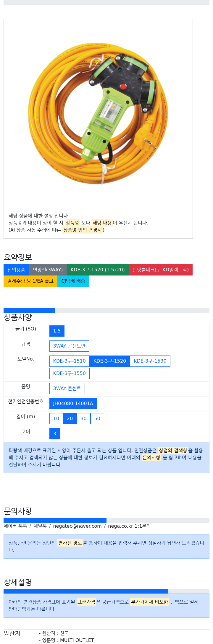This screenshot has width=213, height=644.
Task: Select model KDE-3구-1520
Action: [110, 361]
